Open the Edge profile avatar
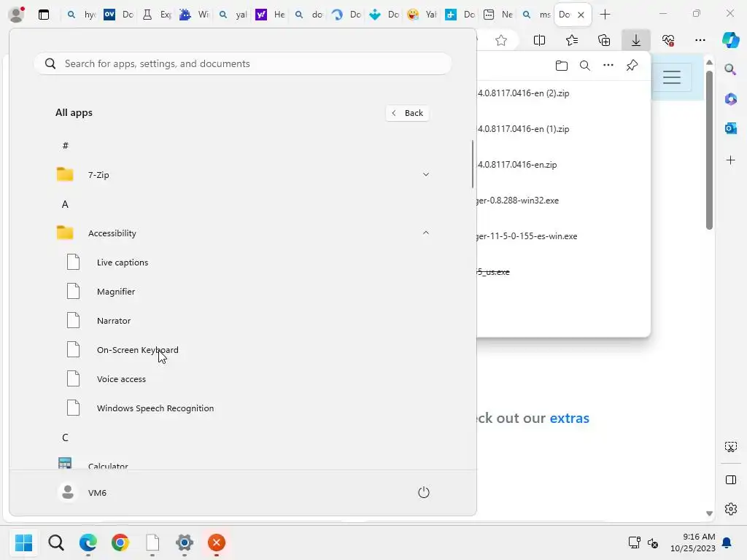 tap(16, 15)
